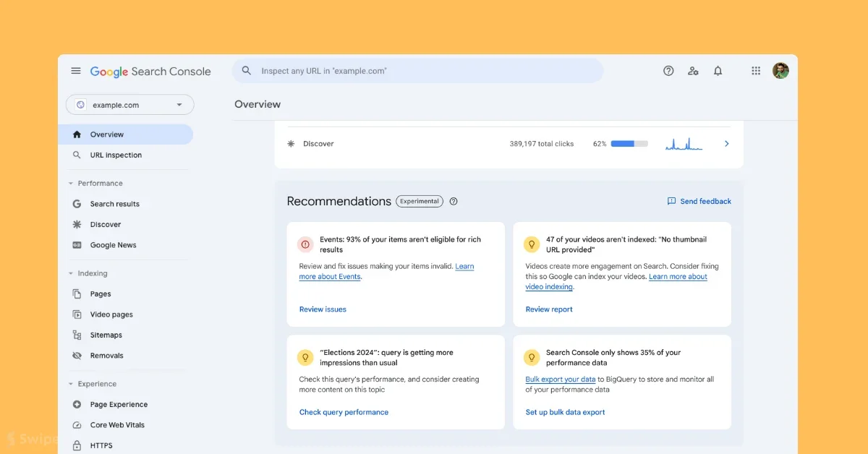This screenshot has height=454, width=868.
Task: Click Check query performance
Action: [x=344, y=412]
